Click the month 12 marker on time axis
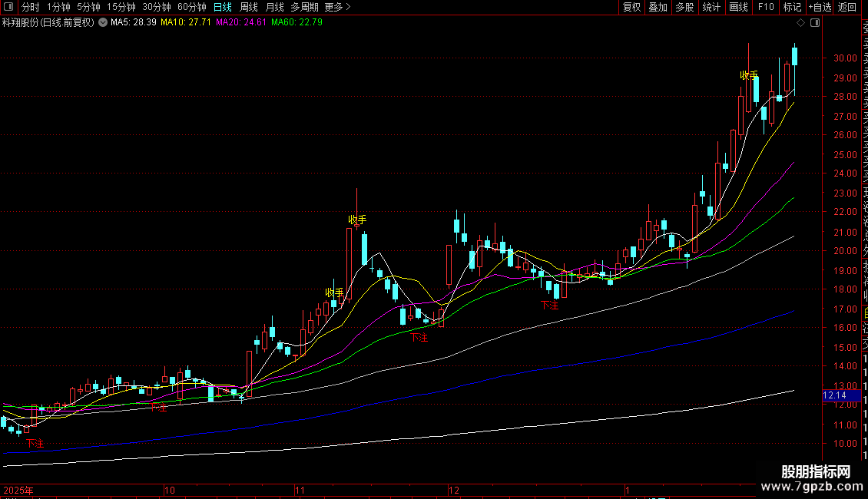868x499 pixels. 454,490
